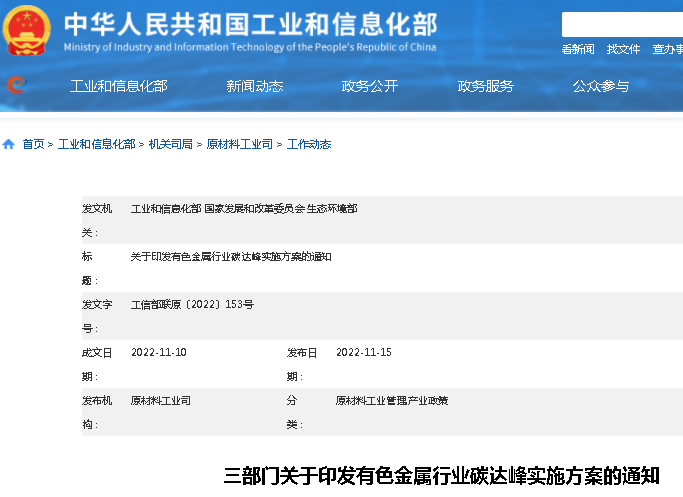Go to 首页 breadcrumb link
The width and height of the screenshot is (683, 497).
[x=33, y=144]
